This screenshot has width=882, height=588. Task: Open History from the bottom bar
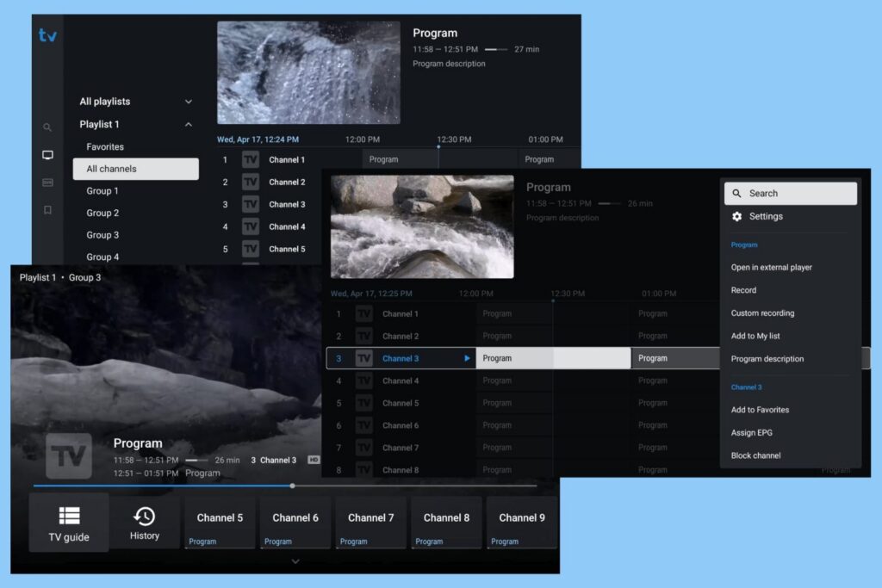click(x=144, y=522)
